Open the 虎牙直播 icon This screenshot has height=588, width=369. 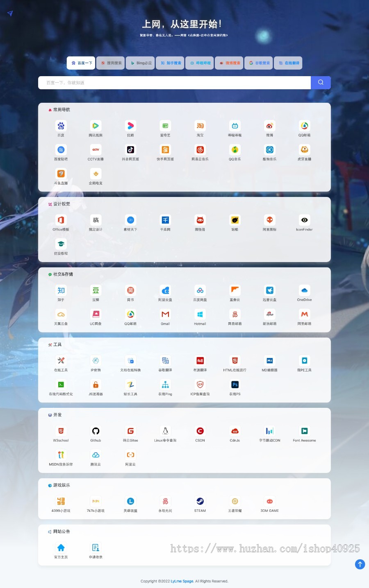click(x=304, y=150)
